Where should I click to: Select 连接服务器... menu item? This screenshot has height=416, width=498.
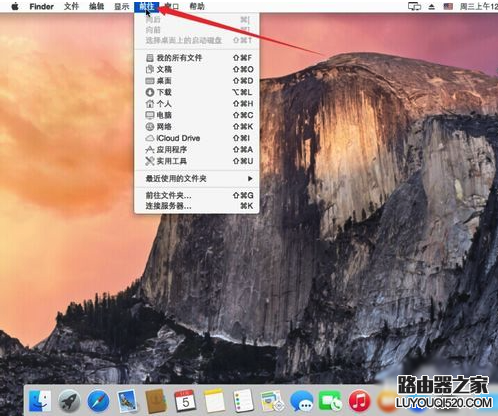pyautogui.click(x=197, y=206)
